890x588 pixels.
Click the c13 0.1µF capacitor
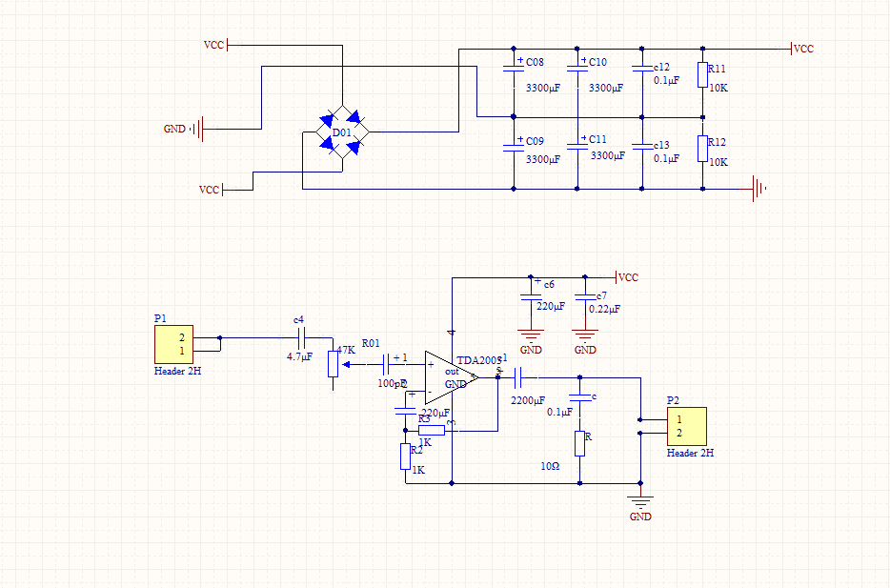tap(641, 146)
